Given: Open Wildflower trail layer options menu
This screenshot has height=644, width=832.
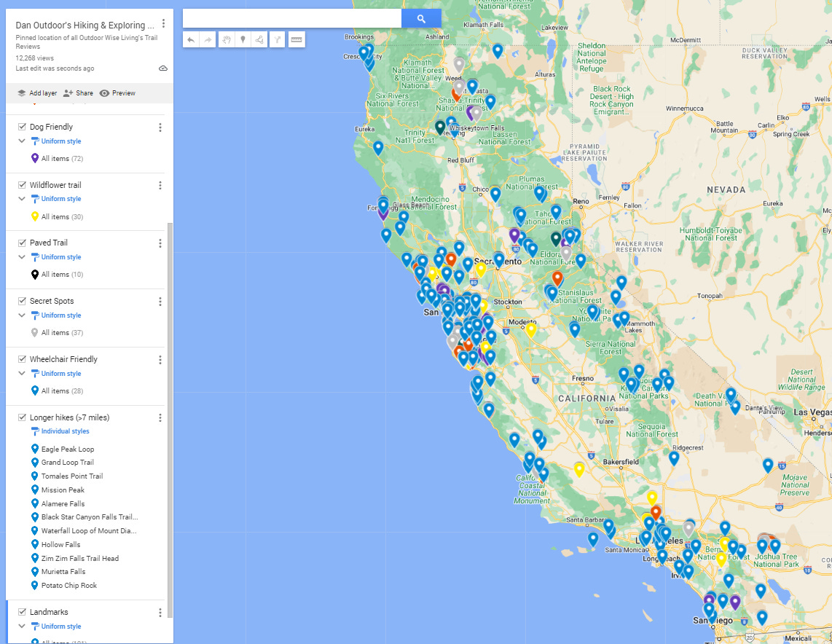Looking at the screenshot, I should (x=160, y=185).
